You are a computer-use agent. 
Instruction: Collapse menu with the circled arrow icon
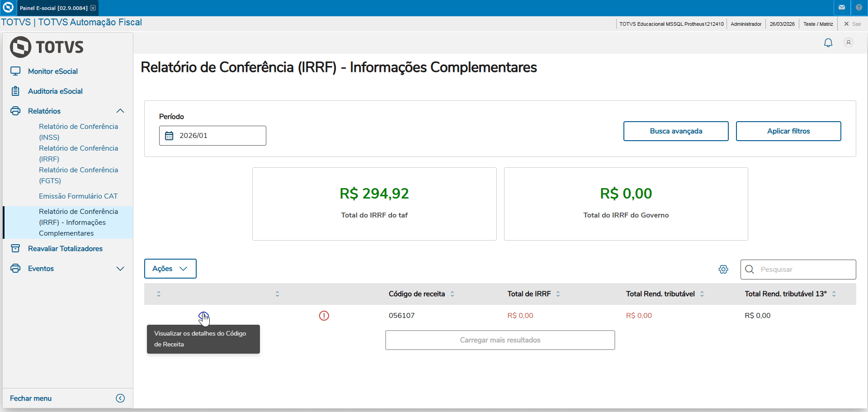(x=120, y=398)
